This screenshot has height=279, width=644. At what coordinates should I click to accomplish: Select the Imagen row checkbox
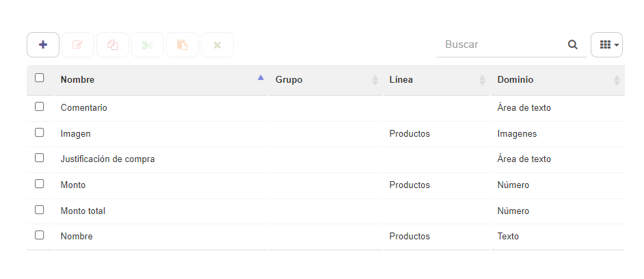[x=40, y=132]
